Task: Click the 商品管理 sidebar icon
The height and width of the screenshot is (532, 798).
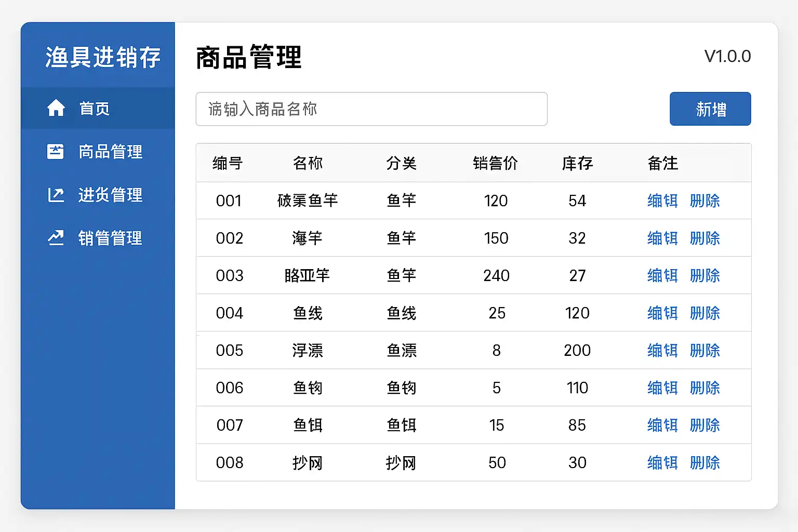Action: point(56,151)
